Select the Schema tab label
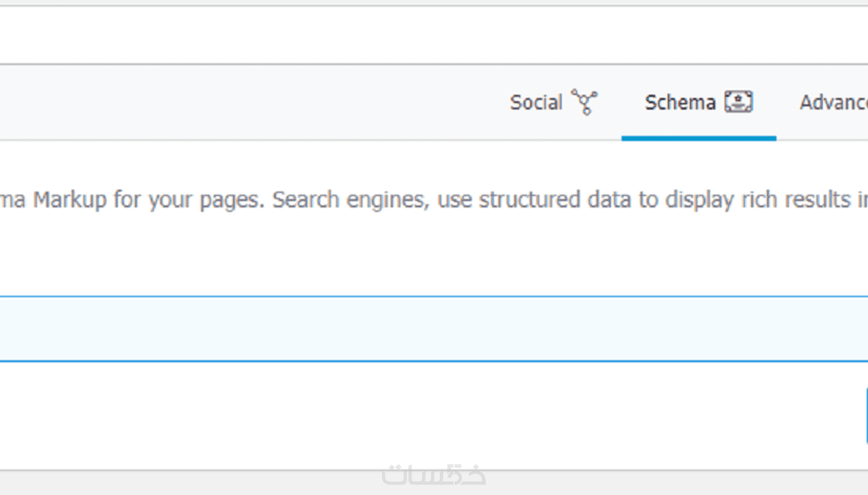The width and height of the screenshot is (868, 495). [680, 103]
